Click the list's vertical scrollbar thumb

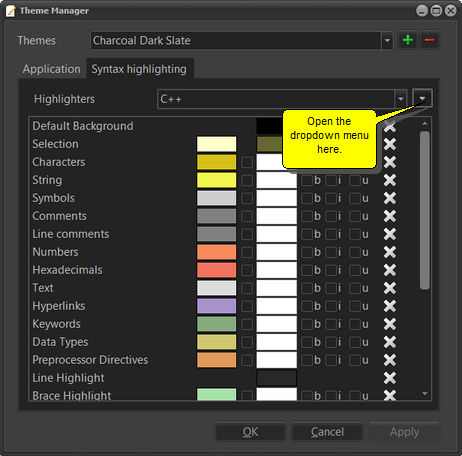point(425,210)
